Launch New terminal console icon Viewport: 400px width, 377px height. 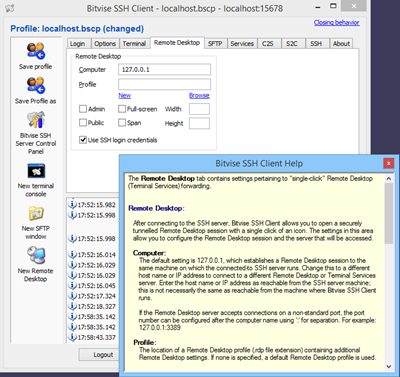click(x=36, y=171)
